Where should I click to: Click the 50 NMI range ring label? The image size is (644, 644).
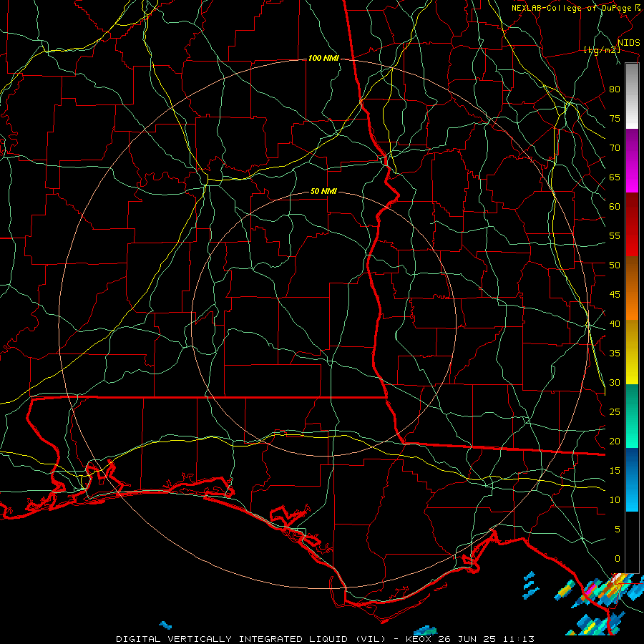coord(323,191)
